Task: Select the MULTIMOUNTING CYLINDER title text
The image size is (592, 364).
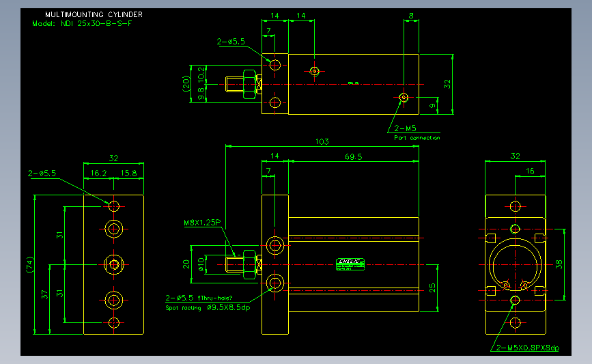Action: click(x=94, y=14)
